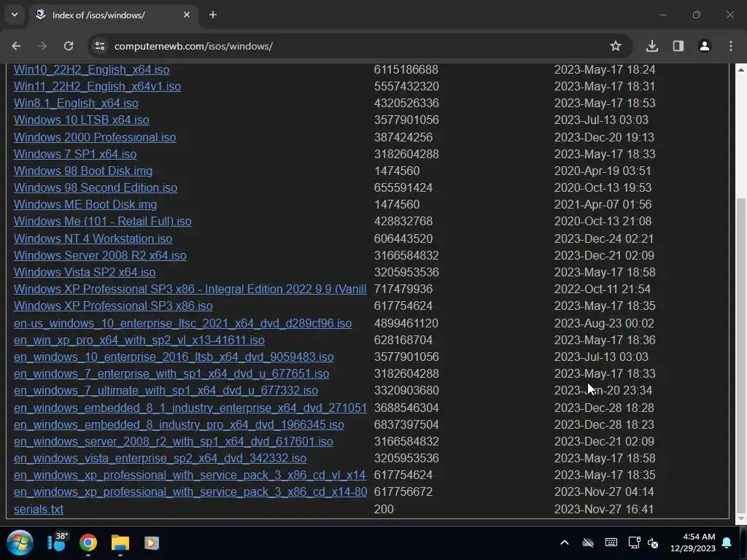Open File Explorer from taskbar
Viewport: 747px width, 560px height.
(x=120, y=542)
